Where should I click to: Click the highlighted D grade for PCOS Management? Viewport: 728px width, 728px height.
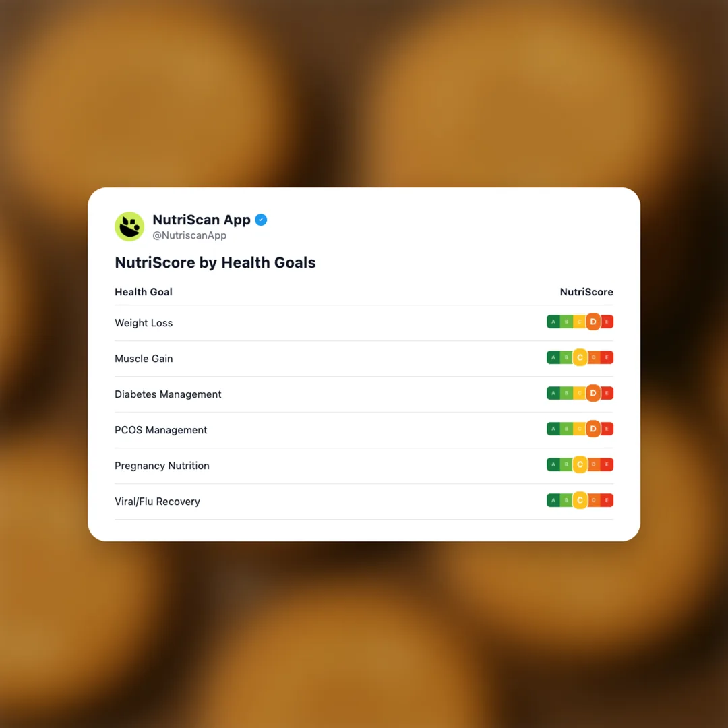coord(593,429)
